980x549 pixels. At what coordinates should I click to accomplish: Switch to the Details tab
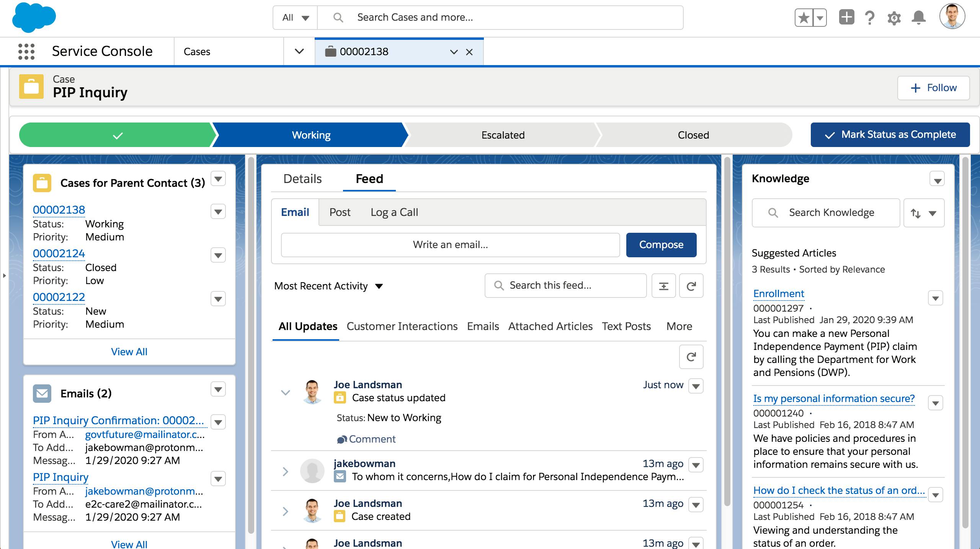(302, 179)
